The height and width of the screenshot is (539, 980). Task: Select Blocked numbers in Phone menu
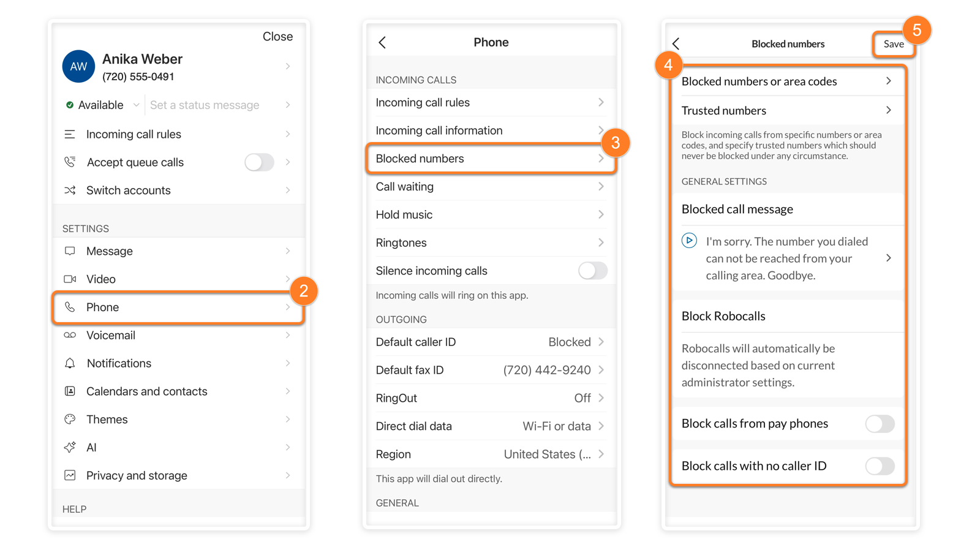pos(490,159)
